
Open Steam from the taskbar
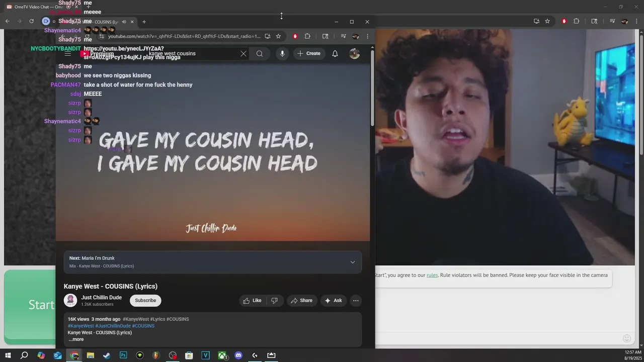pos(107,355)
